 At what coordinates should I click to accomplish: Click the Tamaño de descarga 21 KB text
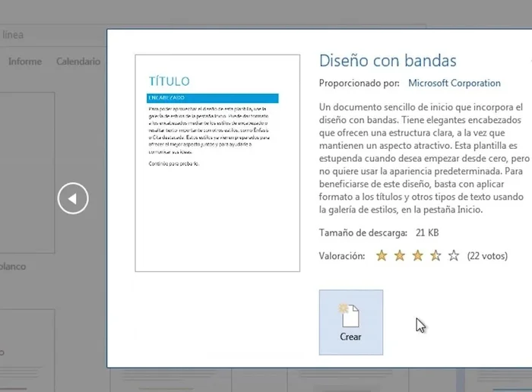click(x=378, y=232)
